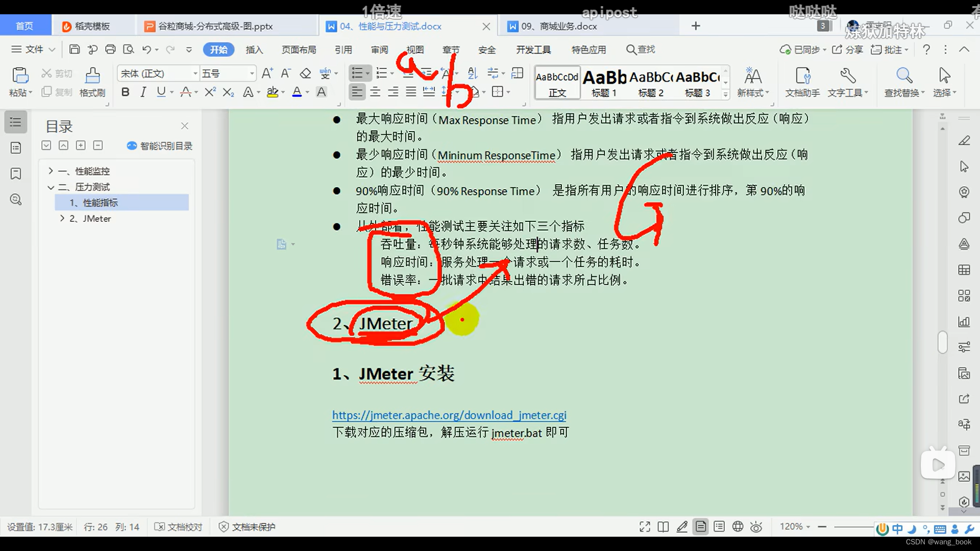980x551 pixels.
Task: Click the print icon in quick toolbar
Action: (110, 49)
